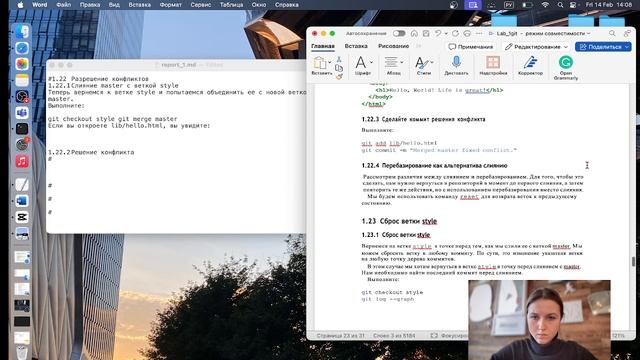Open Finder from the Dock
This screenshot has width=640, height=360.
22,32
